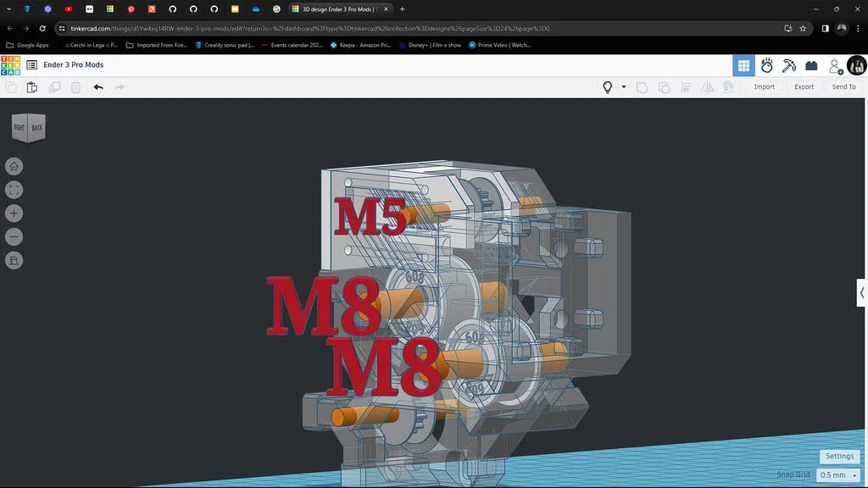Toggle the orthographic perspective view button
Viewport: 868px width, 488px height.
pos(14,260)
